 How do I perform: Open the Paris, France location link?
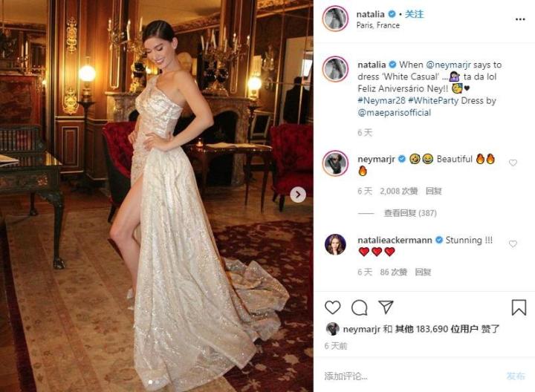point(378,25)
